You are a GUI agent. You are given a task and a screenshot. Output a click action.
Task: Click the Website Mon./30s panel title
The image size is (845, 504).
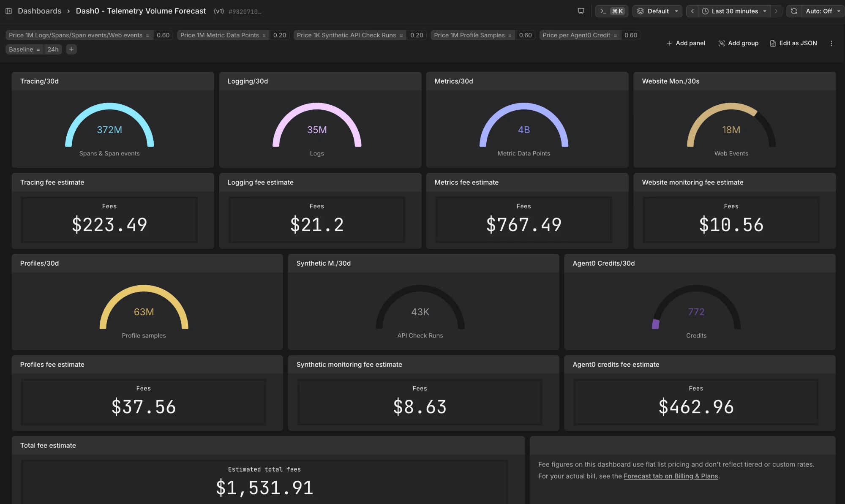coord(671,81)
